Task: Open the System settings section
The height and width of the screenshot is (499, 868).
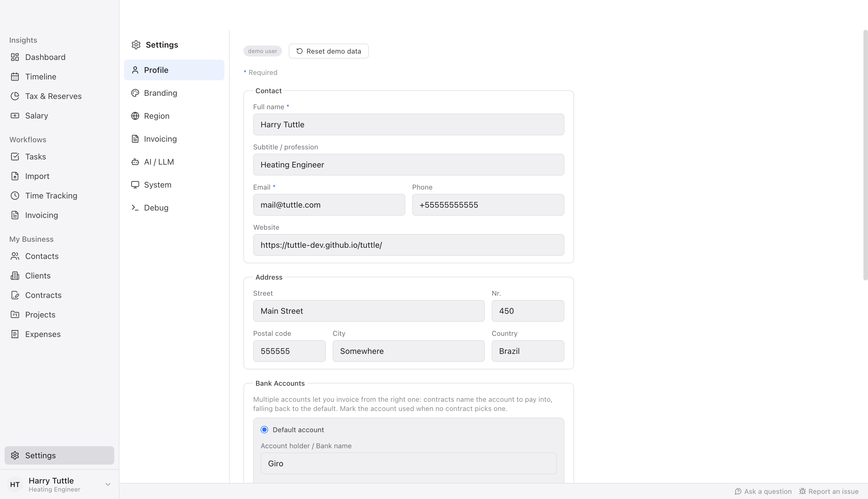Action: point(174,185)
